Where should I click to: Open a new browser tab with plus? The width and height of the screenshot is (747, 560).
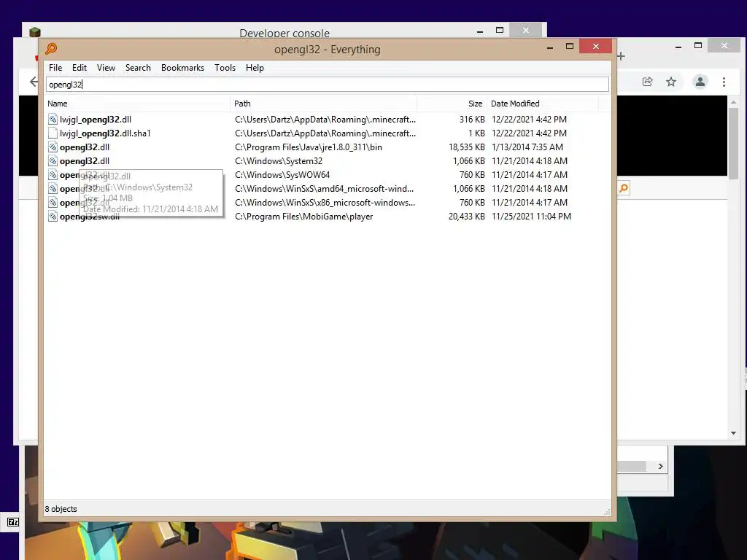(621, 56)
